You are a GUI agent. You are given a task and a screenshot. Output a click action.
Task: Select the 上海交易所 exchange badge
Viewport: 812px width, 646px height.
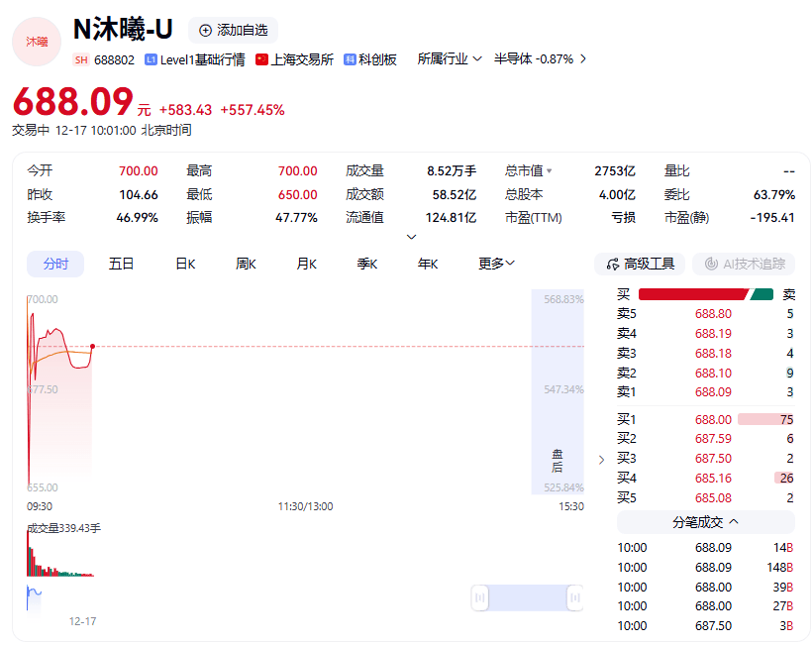(259, 61)
